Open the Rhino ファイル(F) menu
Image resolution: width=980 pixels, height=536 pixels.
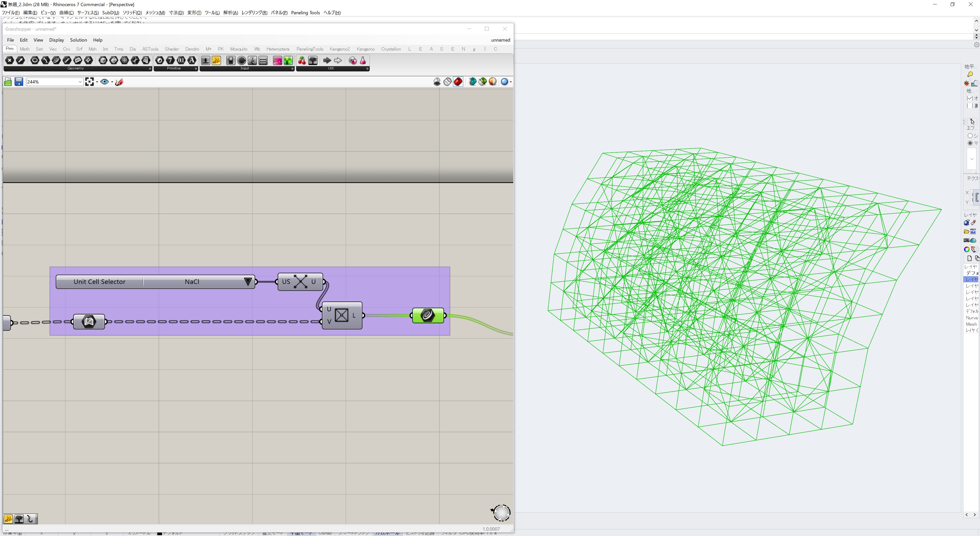click(x=11, y=13)
